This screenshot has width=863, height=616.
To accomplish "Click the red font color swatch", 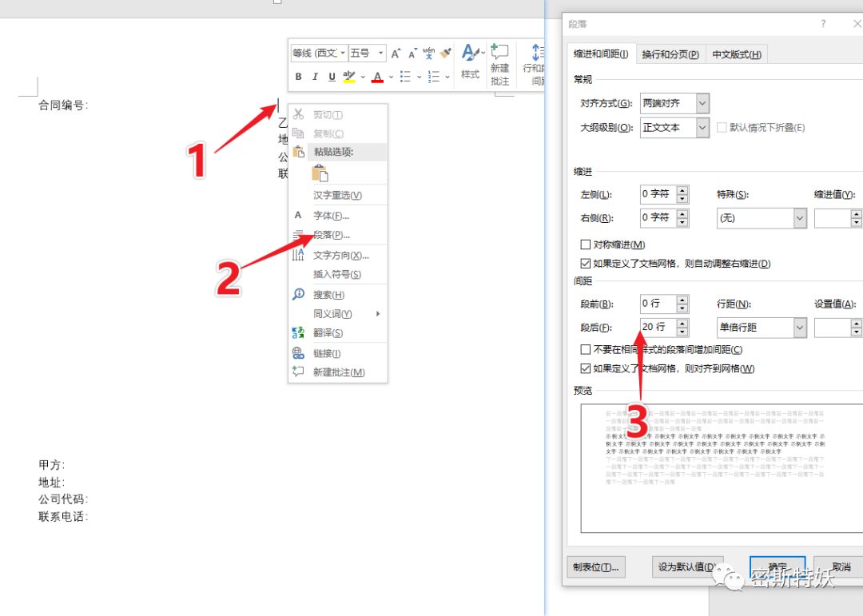I will (x=376, y=77).
